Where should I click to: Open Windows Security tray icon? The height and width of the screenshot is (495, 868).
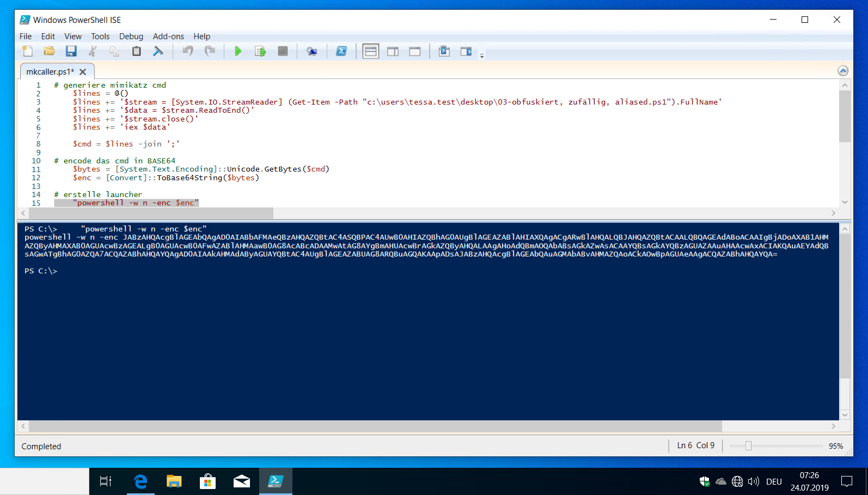705,481
